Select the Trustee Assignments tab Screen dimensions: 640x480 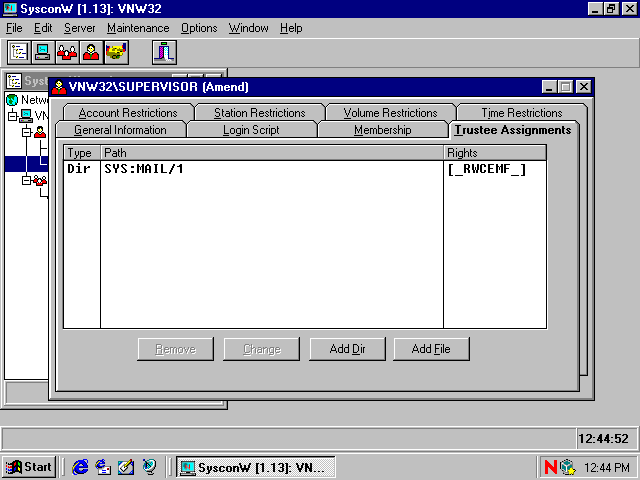point(513,130)
